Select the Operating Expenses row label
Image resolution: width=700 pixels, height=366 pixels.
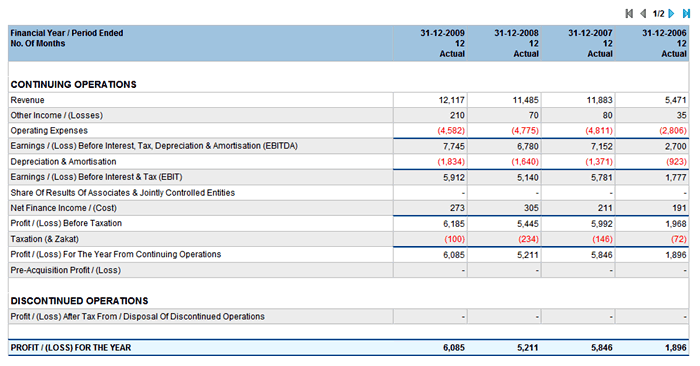point(49,131)
